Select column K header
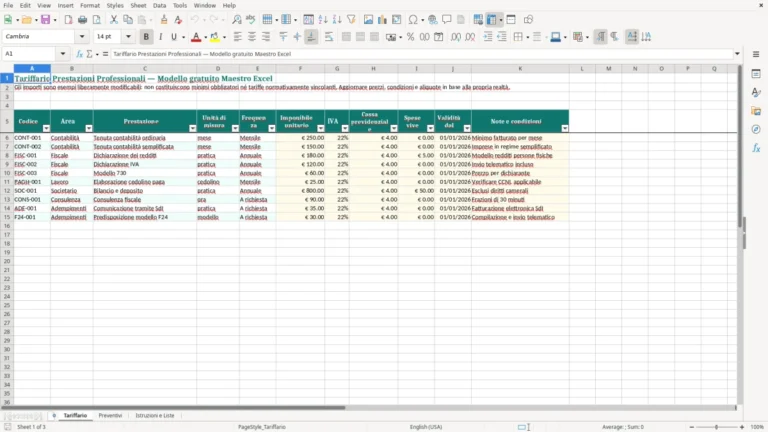The width and height of the screenshot is (768, 432). 520,69
